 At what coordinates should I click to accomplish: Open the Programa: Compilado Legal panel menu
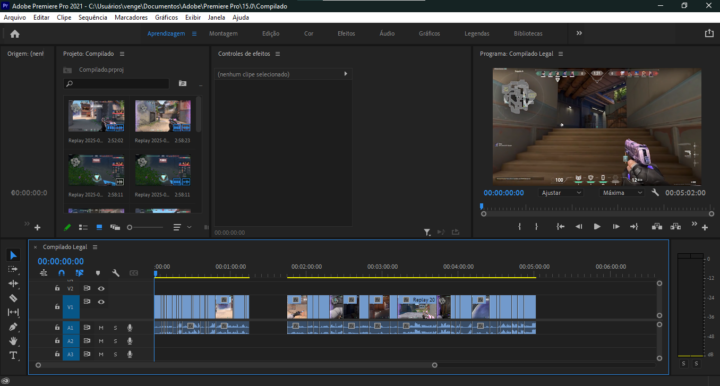click(x=561, y=54)
